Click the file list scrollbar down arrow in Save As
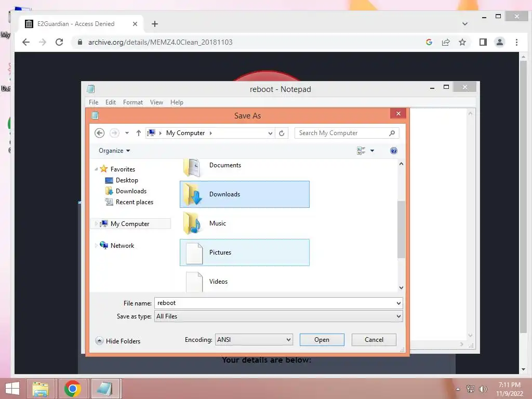 point(401,288)
